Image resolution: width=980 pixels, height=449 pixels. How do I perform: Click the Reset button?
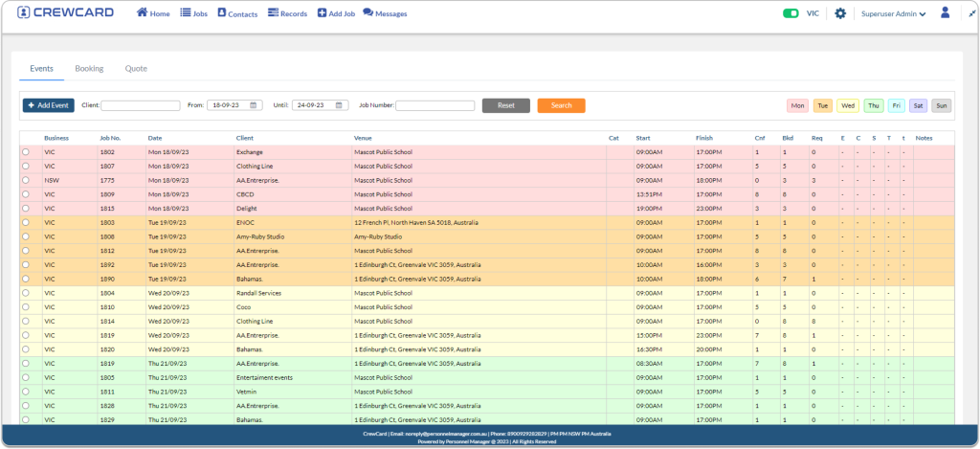(x=505, y=105)
